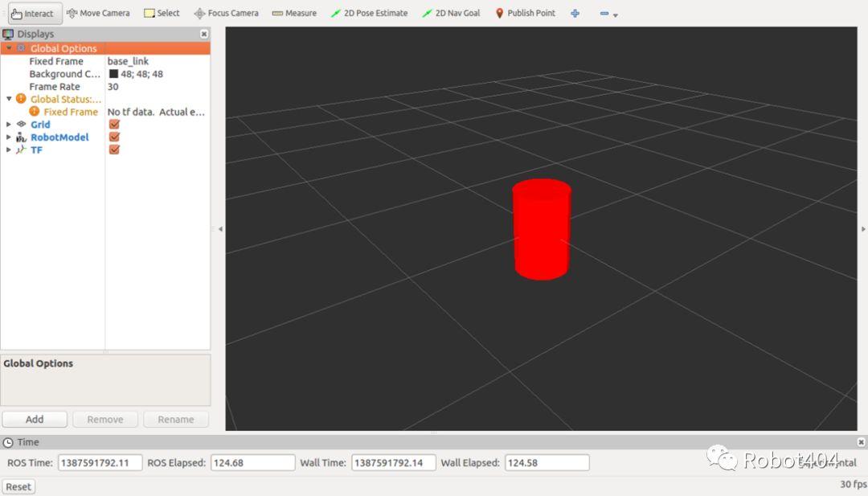Click the Background Color swatch 48;48;48
The width and height of the screenshot is (868, 496).
[113, 74]
